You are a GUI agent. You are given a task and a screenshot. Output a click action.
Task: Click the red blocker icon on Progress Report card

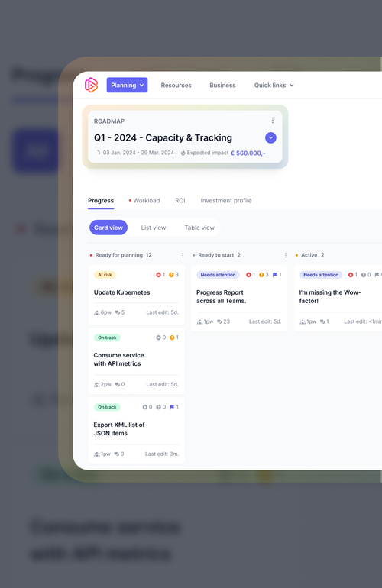click(x=248, y=275)
